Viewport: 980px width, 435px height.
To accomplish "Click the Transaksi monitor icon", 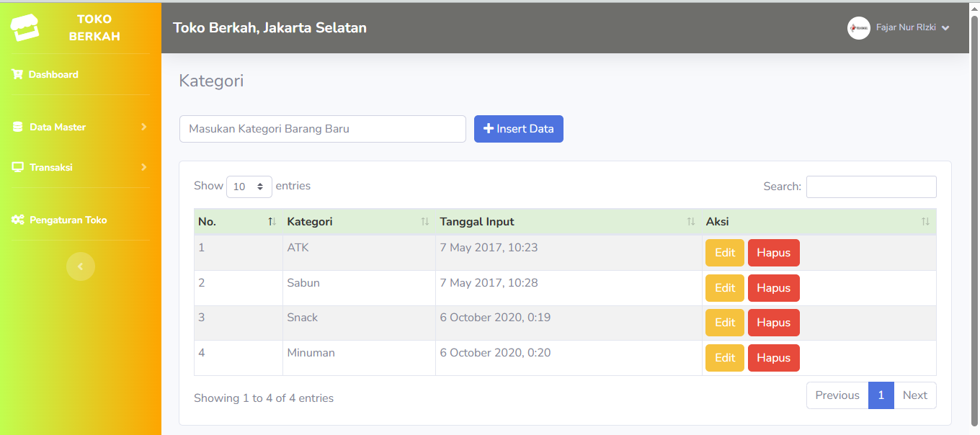I will tap(18, 167).
